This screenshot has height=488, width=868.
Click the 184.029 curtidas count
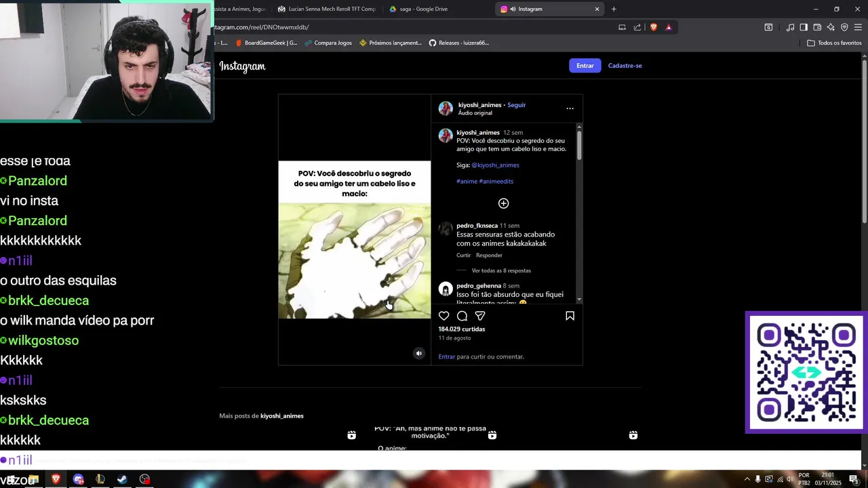click(462, 329)
